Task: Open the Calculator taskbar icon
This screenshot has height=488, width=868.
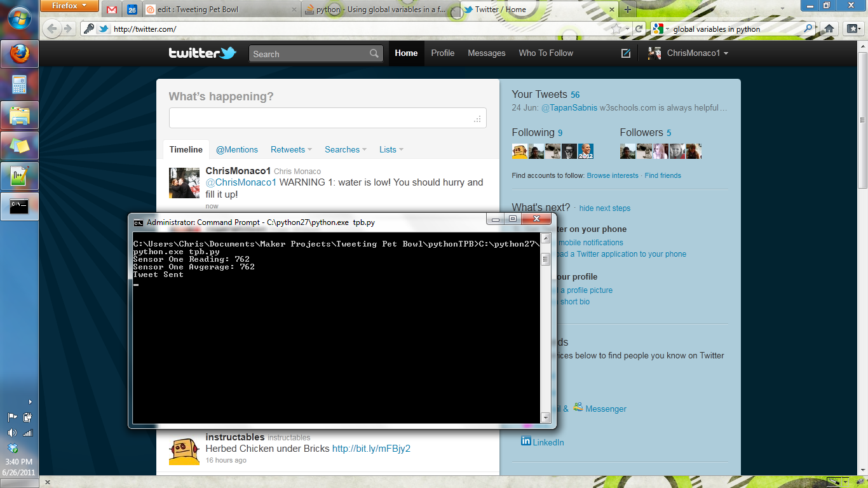Action: (20, 85)
